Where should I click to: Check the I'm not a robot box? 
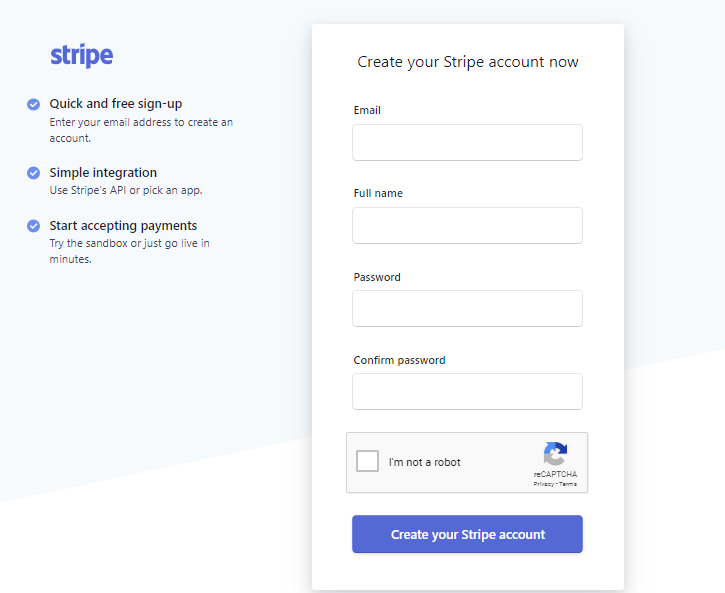pyautogui.click(x=368, y=462)
